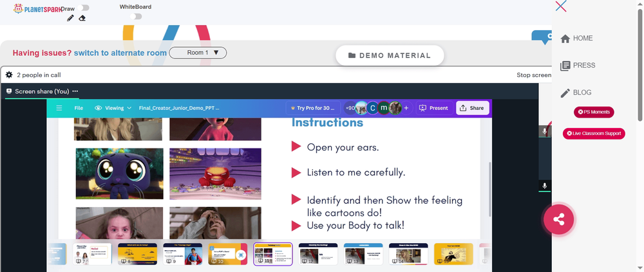
Task: Click the Share button in Canva
Action: point(472,108)
